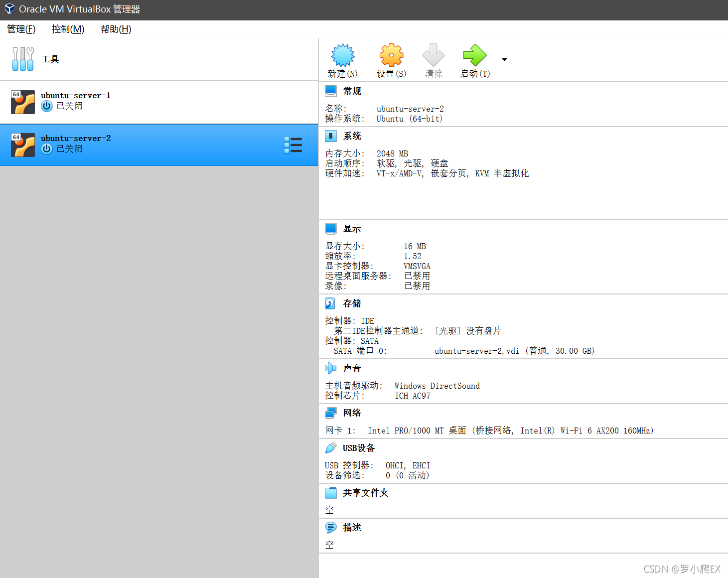Click 已禁用 next to 录像

pyautogui.click(x=417, y=286)
